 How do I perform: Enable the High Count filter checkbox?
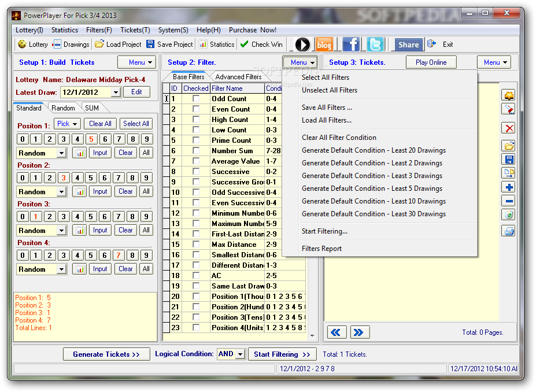[x=196, y=120]
